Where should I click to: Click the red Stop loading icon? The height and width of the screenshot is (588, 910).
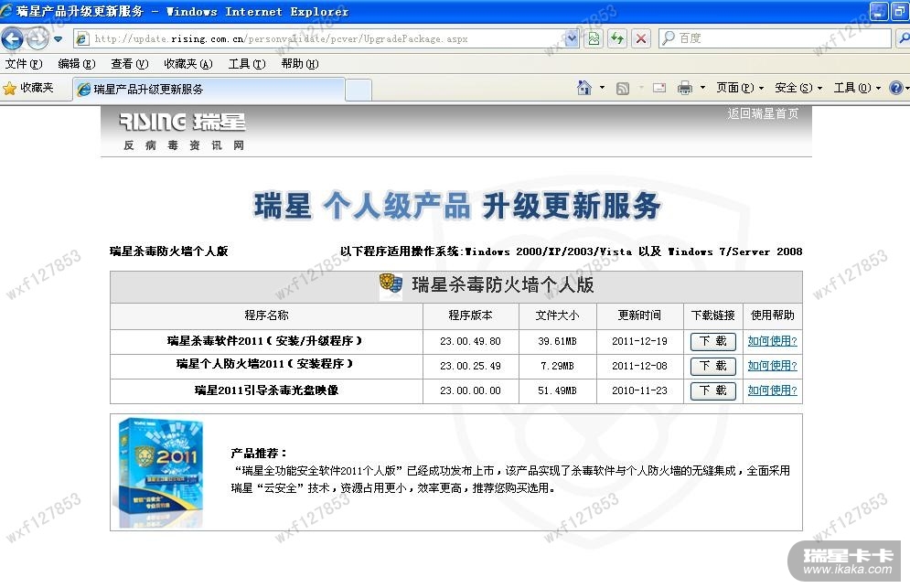[x=641, y=39]
